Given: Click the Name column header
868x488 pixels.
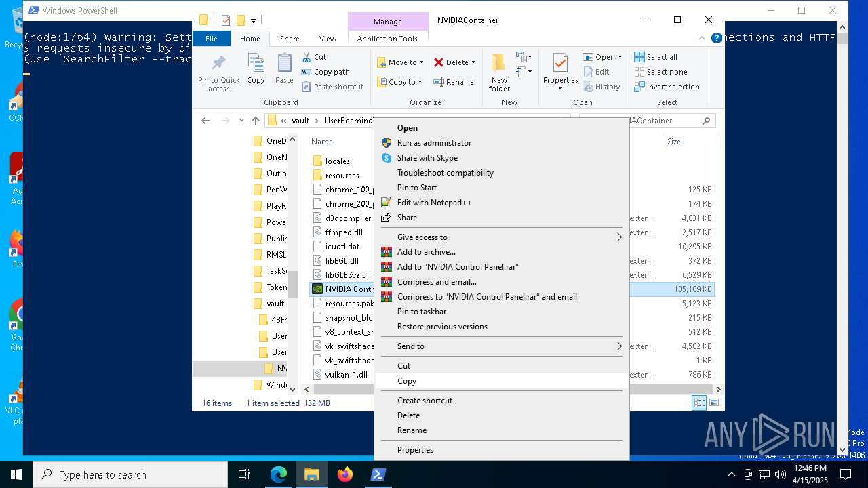Looking at the screenshot, I should [x=322, y=142].
